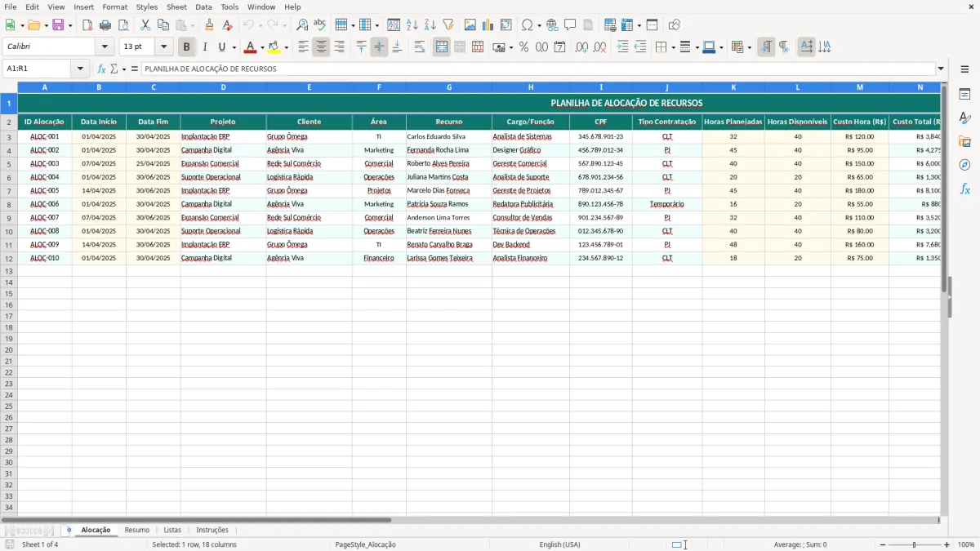Open the Data menu
The height and width of the screenshot is (551, 980).
click(x=203, y=7)
